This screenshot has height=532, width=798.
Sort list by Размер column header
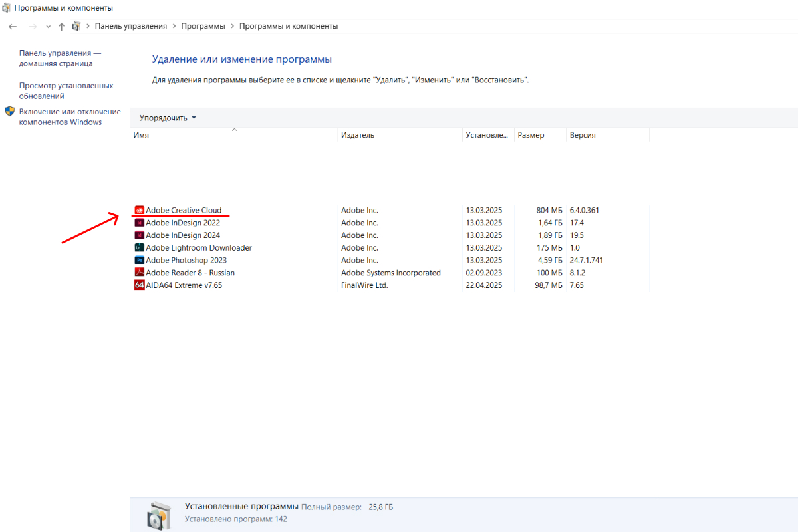531,135
